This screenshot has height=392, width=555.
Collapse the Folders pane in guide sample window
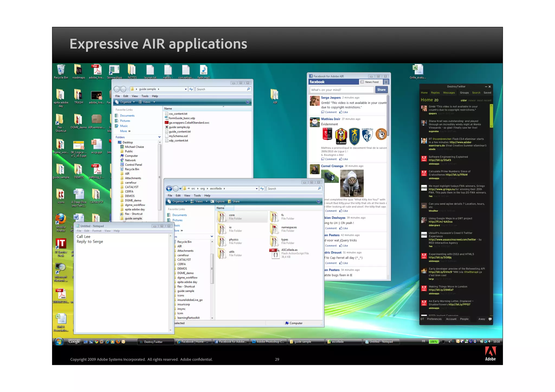point(159,137)
